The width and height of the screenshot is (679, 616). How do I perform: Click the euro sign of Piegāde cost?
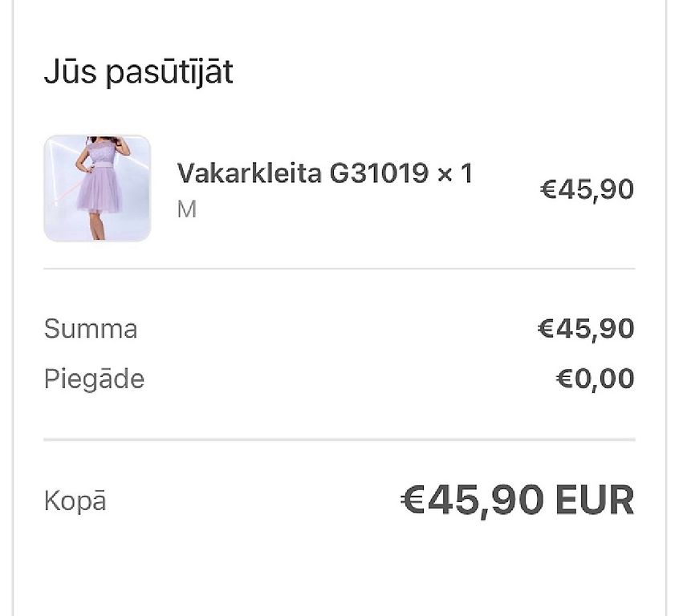click(563, 379)
